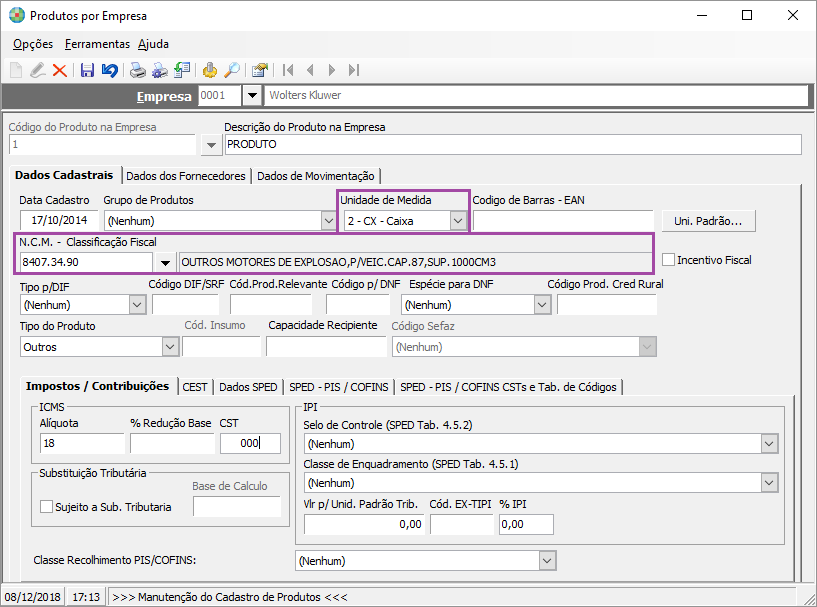Click the Código p/ DNF field
Screen dimensions: 817x607
pyautogui.click(x=358, y=305)
